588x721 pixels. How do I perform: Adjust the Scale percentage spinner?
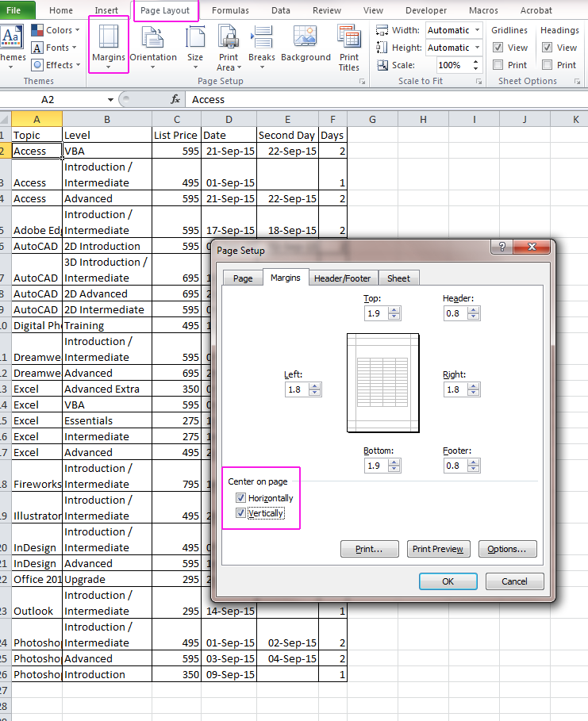(476, 65)
